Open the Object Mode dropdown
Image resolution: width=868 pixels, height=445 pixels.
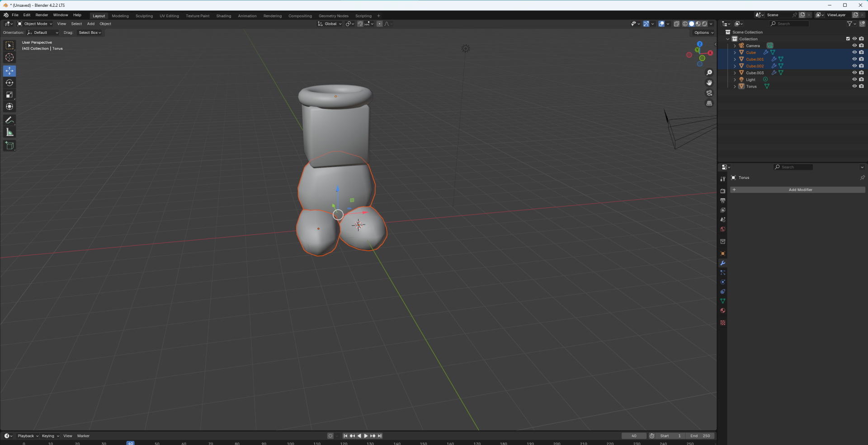35,24
